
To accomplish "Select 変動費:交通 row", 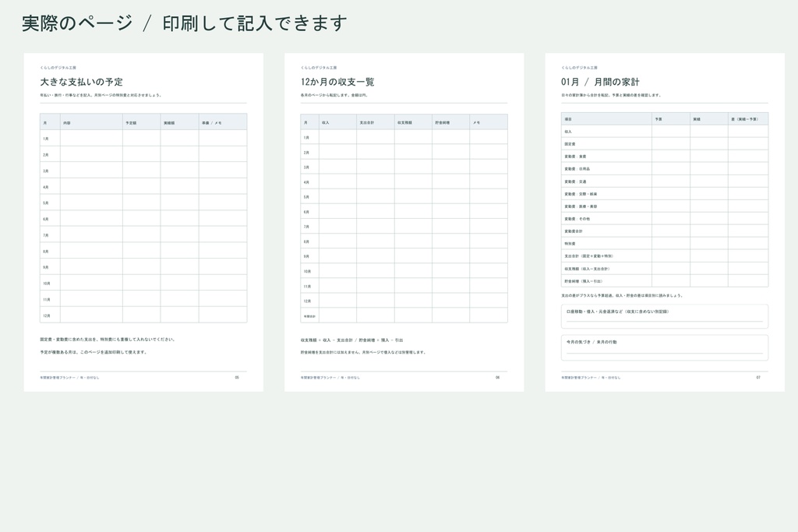I will [665, 181].
